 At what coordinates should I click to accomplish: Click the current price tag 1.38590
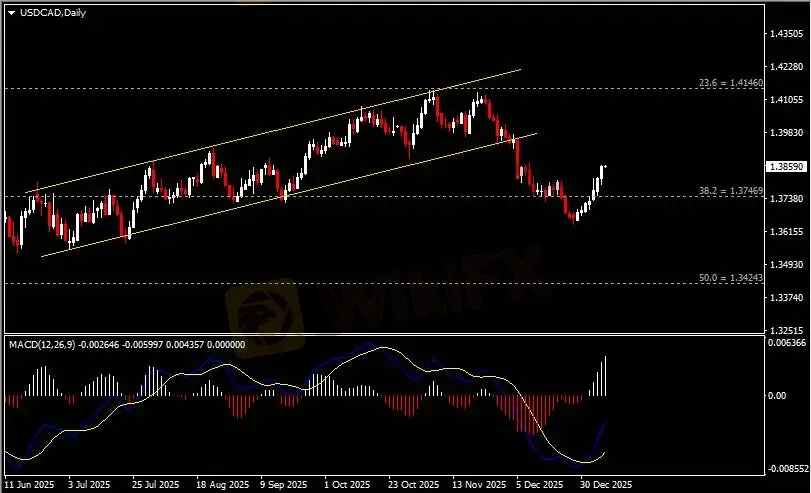click(x=784, y=167)
